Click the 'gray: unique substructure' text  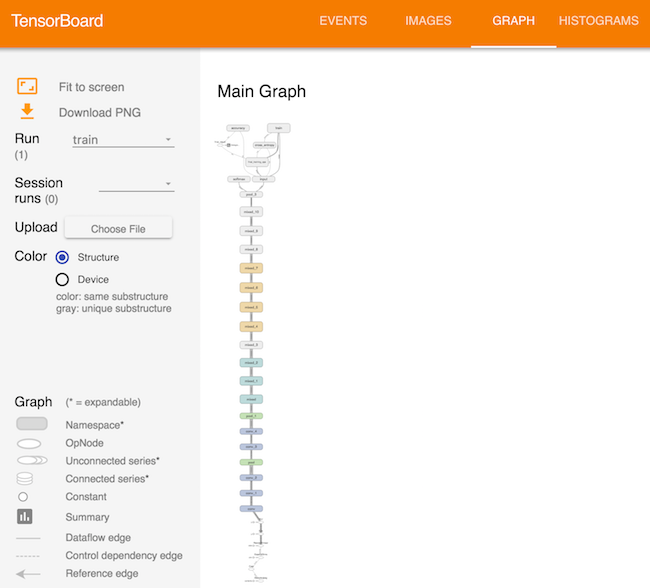[114, 309]
